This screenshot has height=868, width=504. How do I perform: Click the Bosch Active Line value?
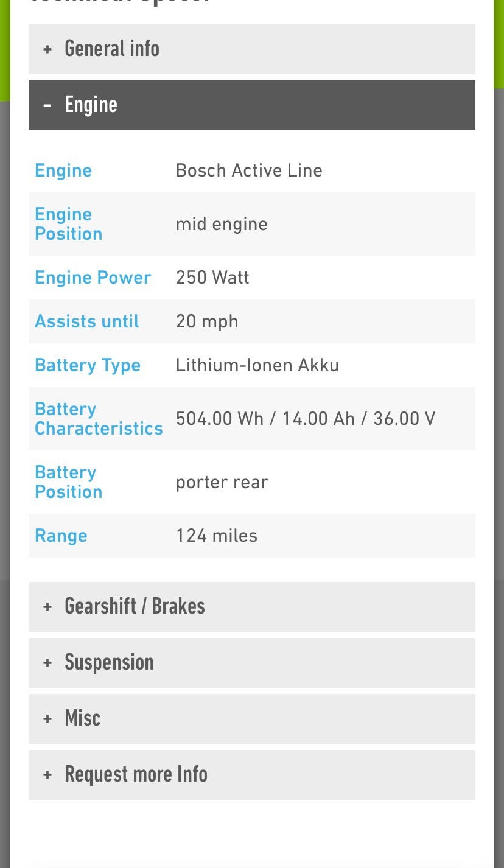click(x=249, y=170)
